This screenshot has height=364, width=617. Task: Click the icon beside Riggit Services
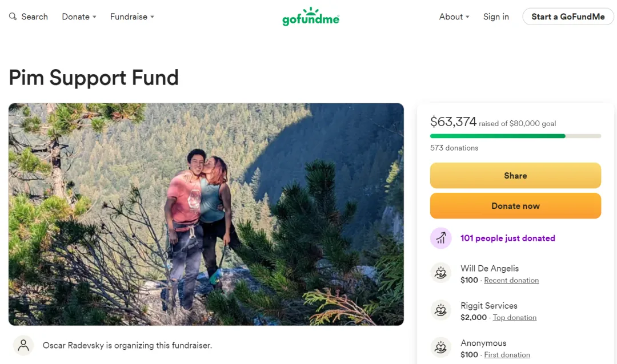(x=440, y=310)
